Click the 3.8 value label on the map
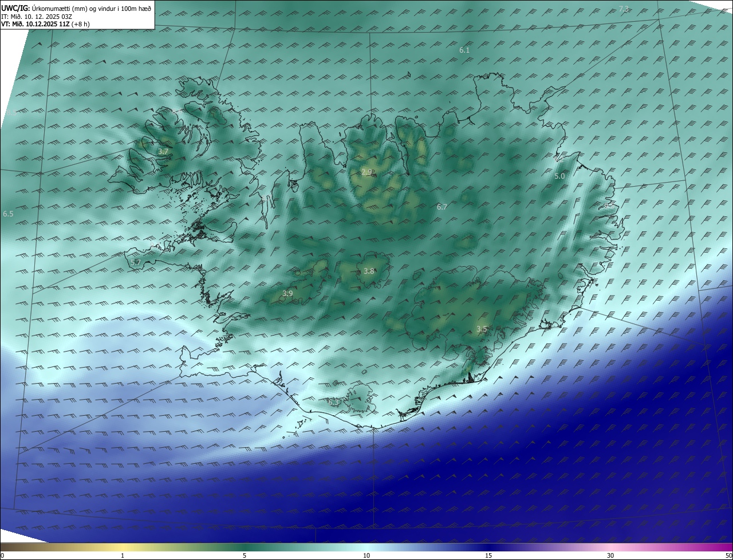Screen dimensions: 733x560 coord(369,271)
